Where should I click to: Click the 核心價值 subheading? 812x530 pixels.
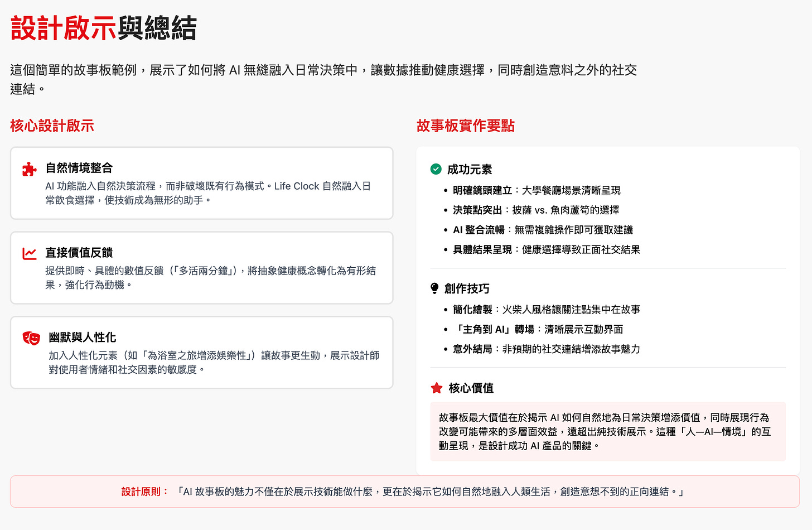471,388
